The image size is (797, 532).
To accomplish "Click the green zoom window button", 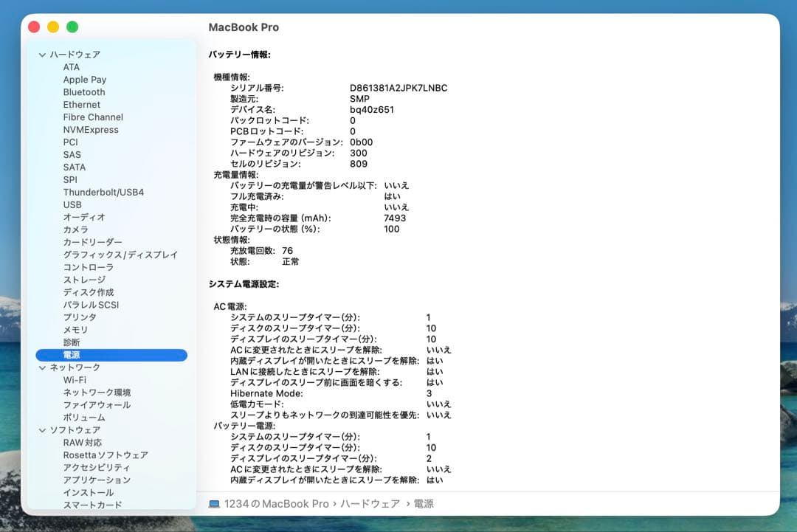I will pos(72,27).
